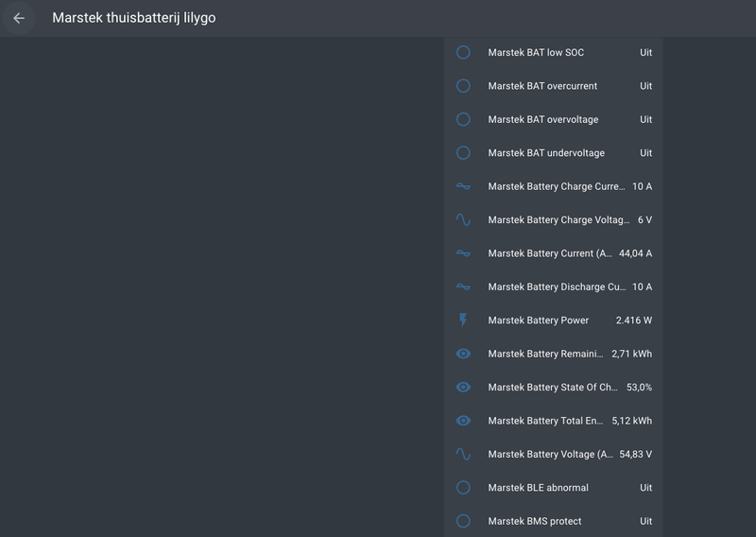
Task: Click the circle icon for Marstek BMS protect
Action: click(x=463, y=521)
